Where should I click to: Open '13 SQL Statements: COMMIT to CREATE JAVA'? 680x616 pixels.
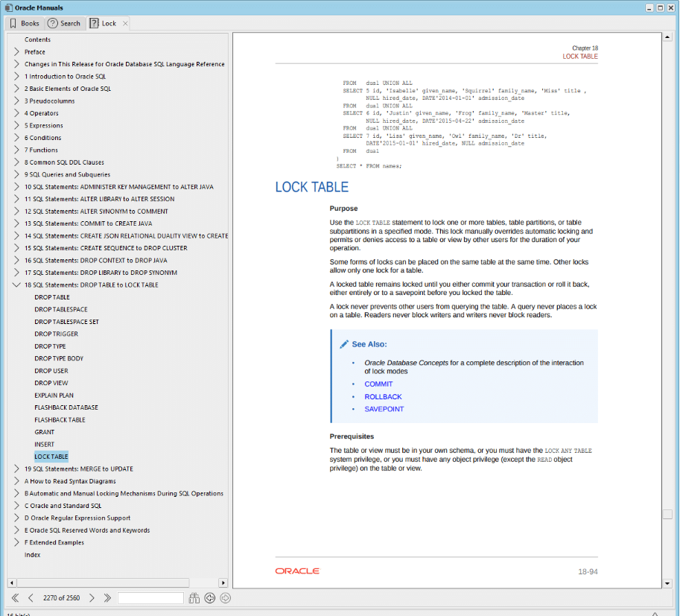point(88,223)
